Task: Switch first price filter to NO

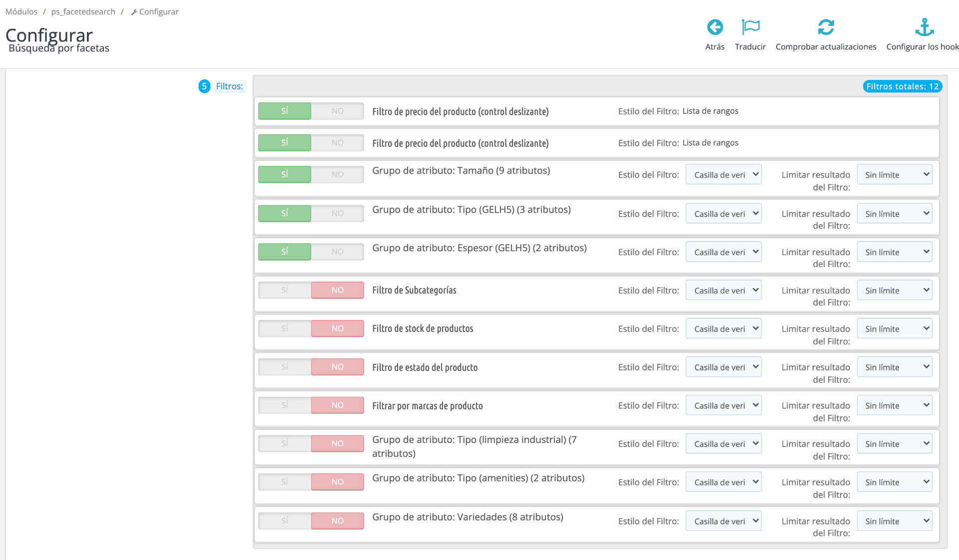Action: pos(338,111)
